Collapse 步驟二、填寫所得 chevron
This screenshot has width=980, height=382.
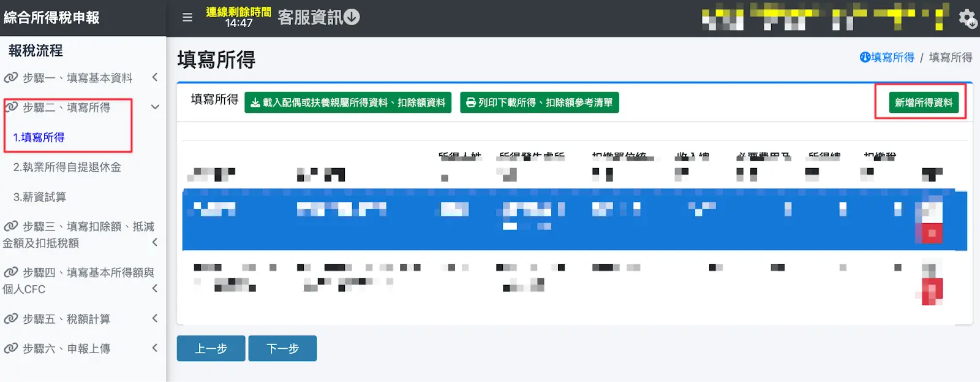155,107
